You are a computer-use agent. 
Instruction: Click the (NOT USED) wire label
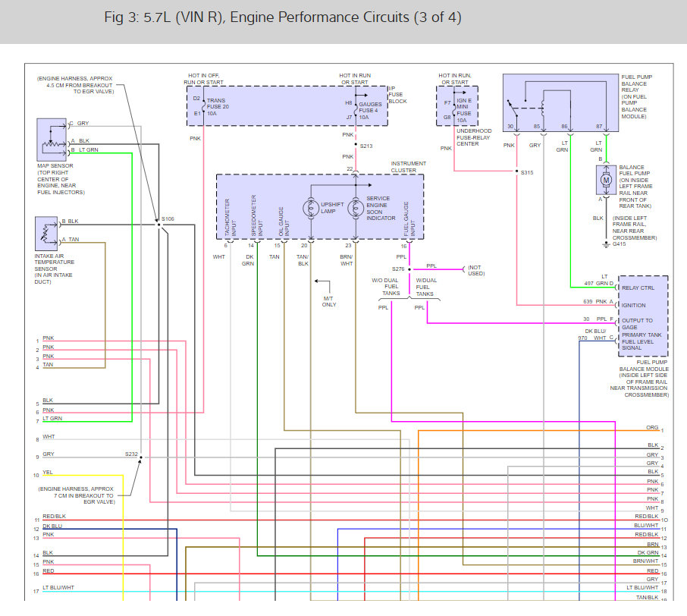tap(475, 271)
